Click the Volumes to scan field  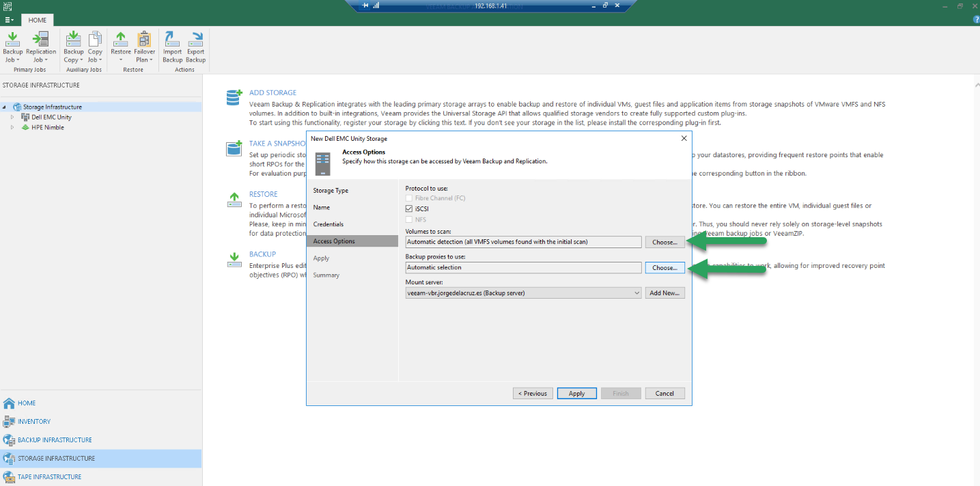click(523, 242)
